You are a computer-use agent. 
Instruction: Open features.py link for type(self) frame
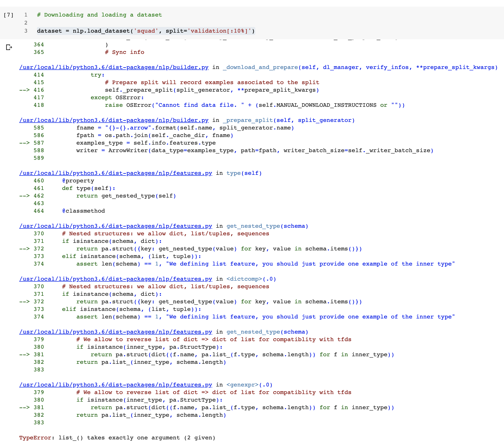(115, 173)
